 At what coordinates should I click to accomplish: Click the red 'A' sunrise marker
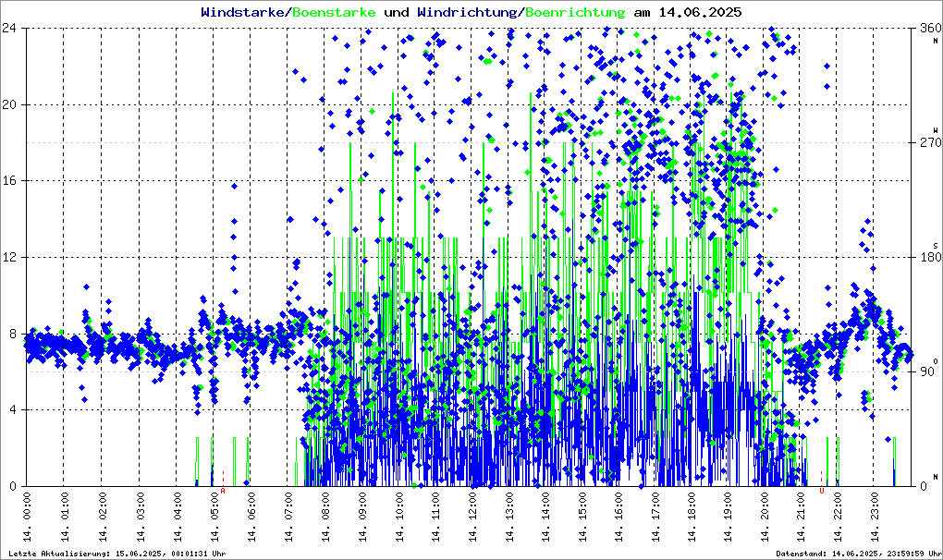pyautogui.click(x=223, y=492)
